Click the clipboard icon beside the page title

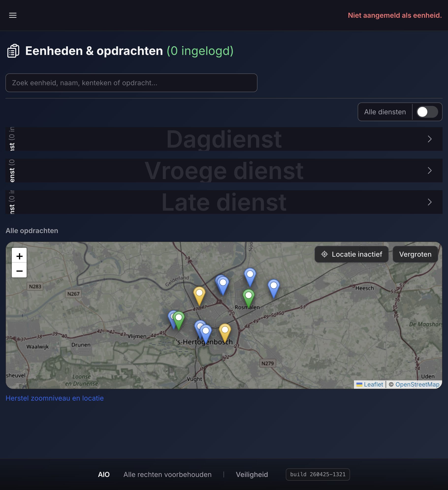point(13,51)
